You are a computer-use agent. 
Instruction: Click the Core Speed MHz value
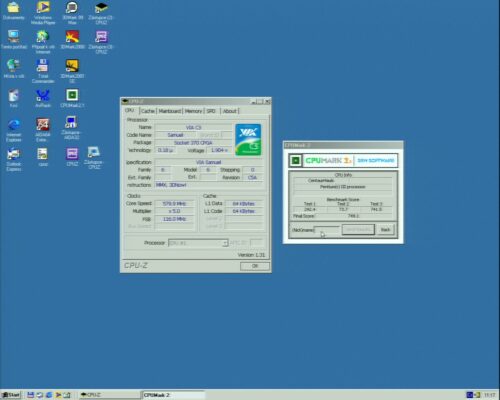(x=174, y=204)
